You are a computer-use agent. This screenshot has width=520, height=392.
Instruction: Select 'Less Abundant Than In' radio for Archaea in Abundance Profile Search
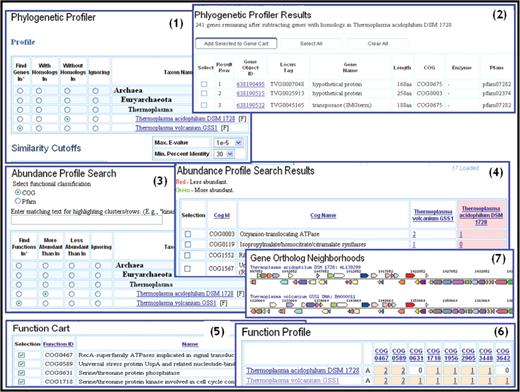72,266
